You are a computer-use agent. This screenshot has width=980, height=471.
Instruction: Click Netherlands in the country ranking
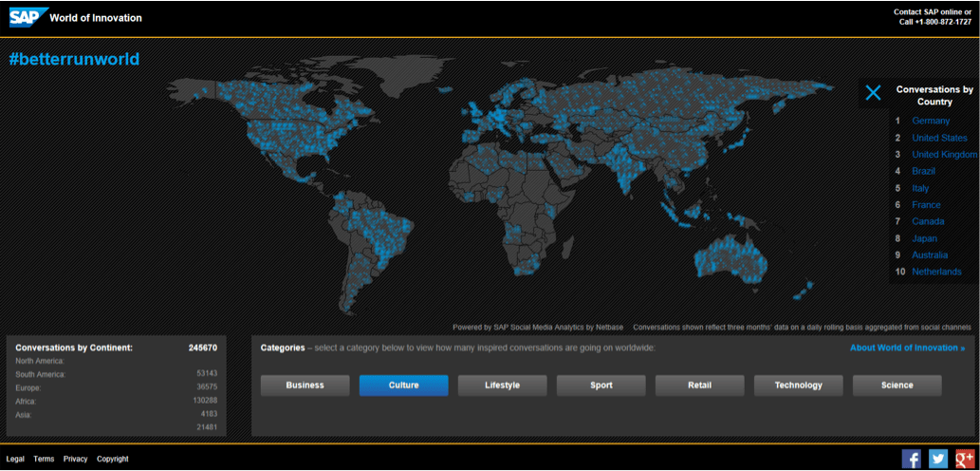[x=937, y=272]
